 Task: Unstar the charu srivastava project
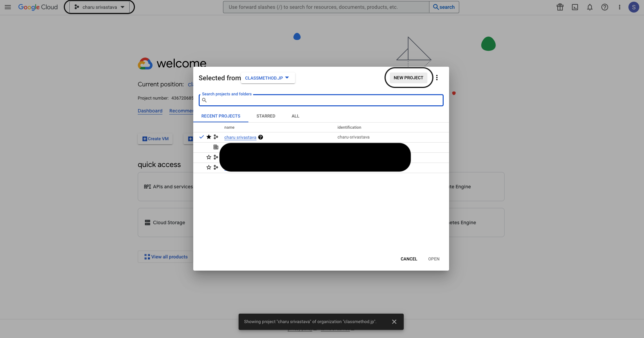208,137
